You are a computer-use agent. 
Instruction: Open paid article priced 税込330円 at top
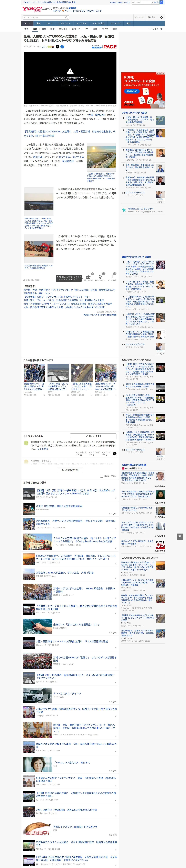tap(143, 480)
